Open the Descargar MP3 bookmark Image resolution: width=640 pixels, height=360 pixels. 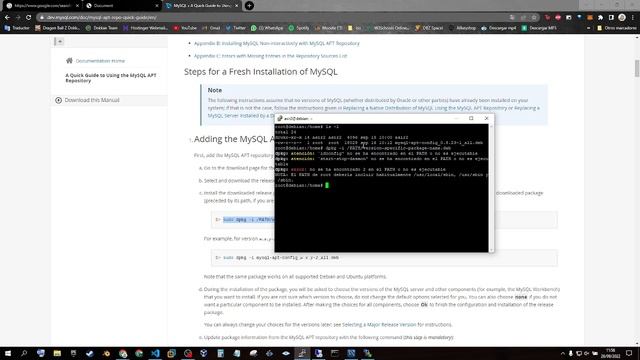click(539, 28)
